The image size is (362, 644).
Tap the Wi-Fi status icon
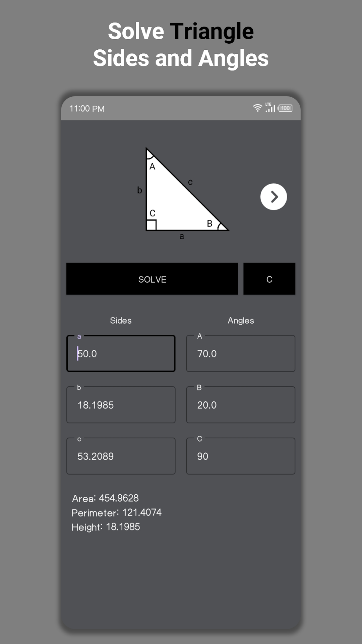click(257, 108)
